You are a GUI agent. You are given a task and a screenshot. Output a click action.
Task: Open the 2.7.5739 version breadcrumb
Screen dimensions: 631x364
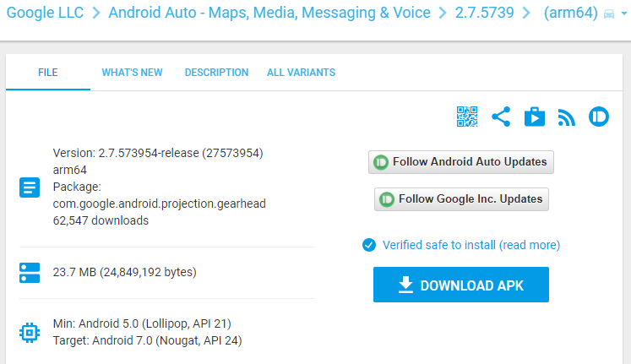[485, 13]
